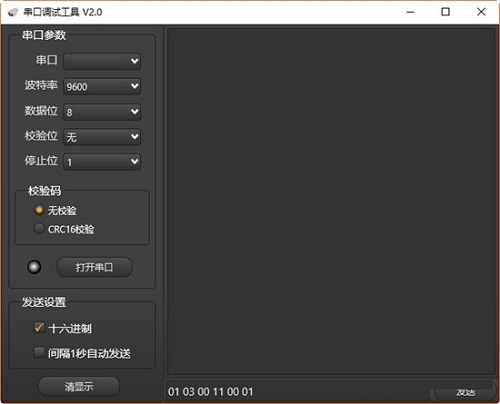Expand the 波特率 9600 dropdown
500x404 pixels.
pos(102,87)
